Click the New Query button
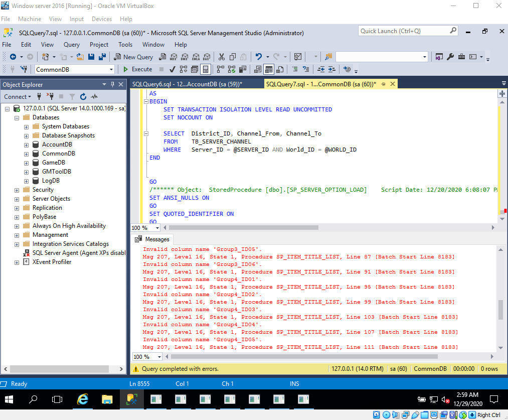The width and height of the screenshot is (508, 420). click(x=133, y=57)
